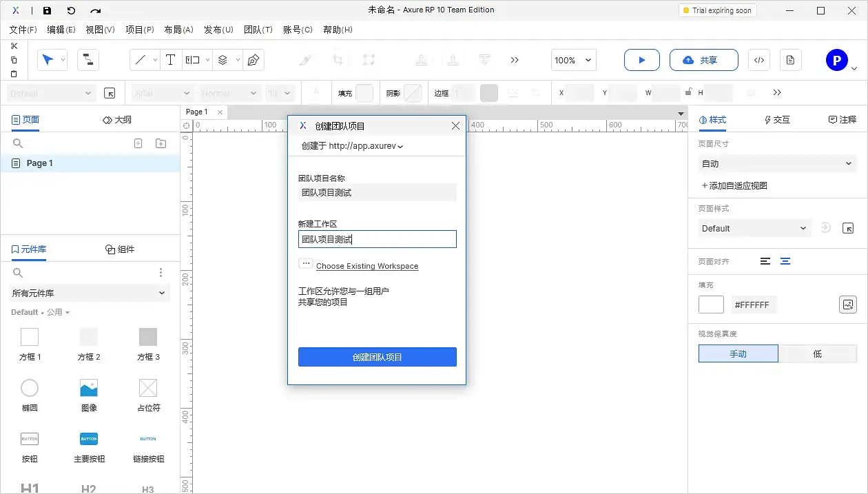Open the 页面尺寸 自动 dropdown

click(x=777, y=163)
